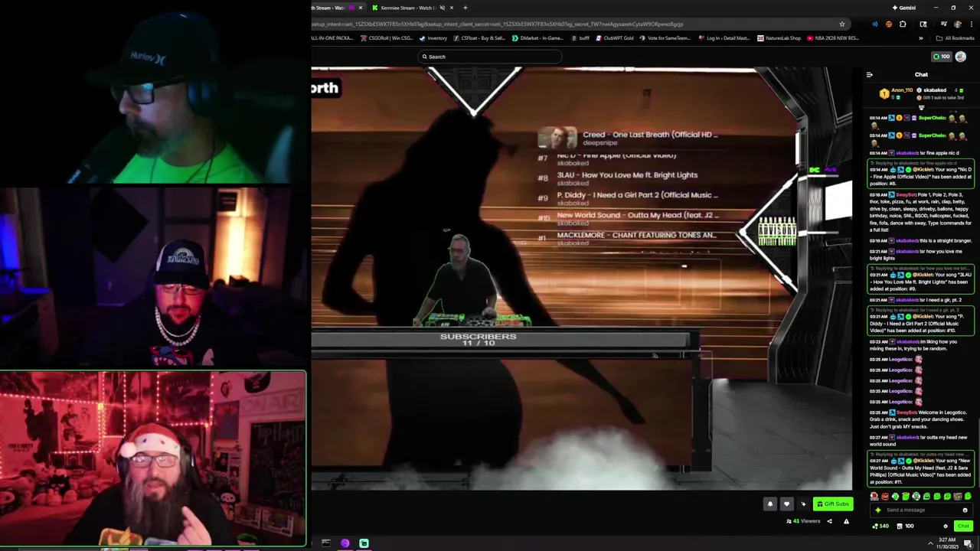This screenshot has height=551, width=980.
Task: Open the emoji picker in the chat box
Action: pyautogui.click(x=965, y=510)
